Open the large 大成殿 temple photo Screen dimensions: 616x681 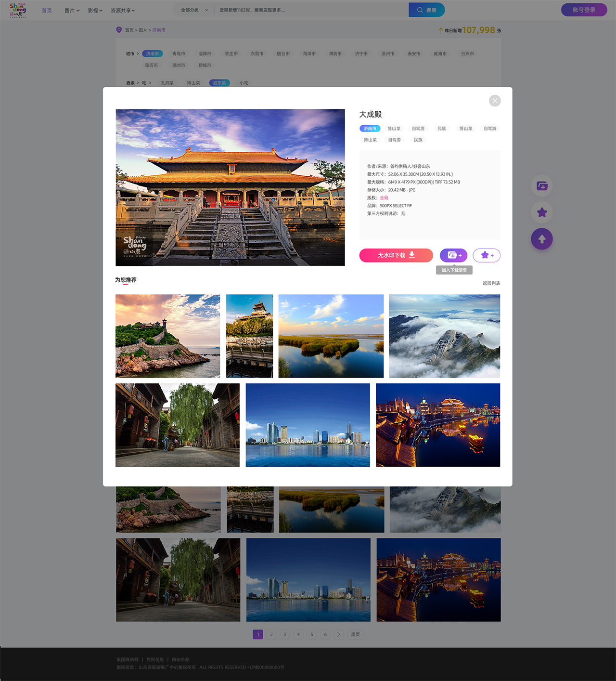click(230, 187)
